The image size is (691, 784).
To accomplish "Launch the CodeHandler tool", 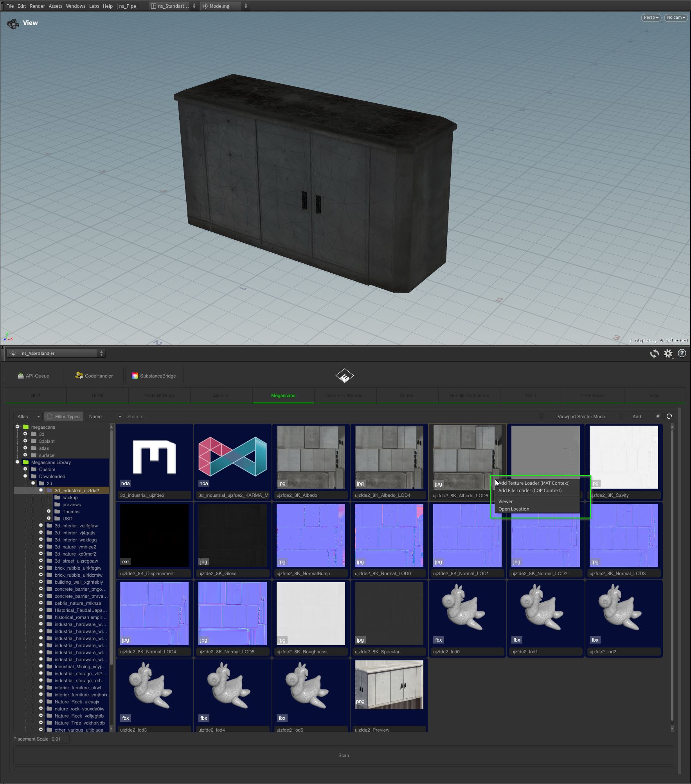I will [x=94, y=376].
